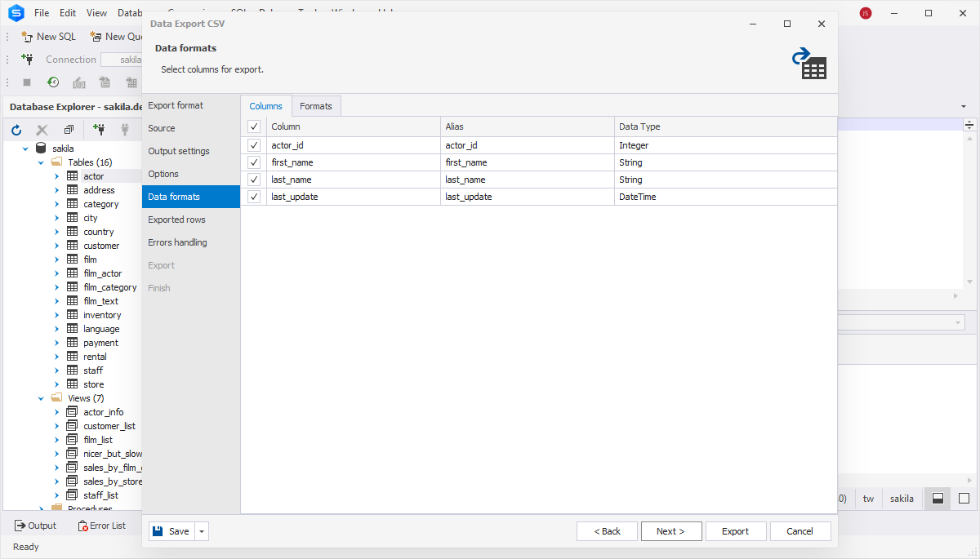Open the File menu

point(42,13)
